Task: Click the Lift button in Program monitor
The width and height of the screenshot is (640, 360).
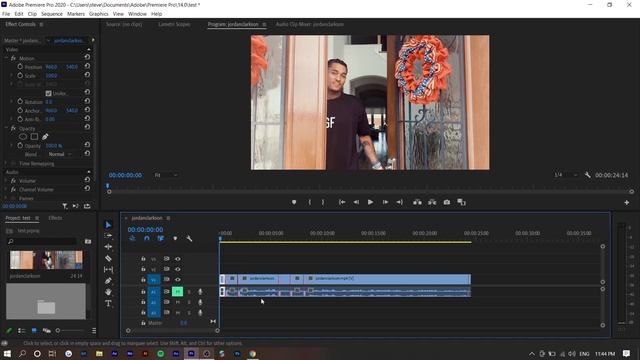Action: click(x=417, y=202)
